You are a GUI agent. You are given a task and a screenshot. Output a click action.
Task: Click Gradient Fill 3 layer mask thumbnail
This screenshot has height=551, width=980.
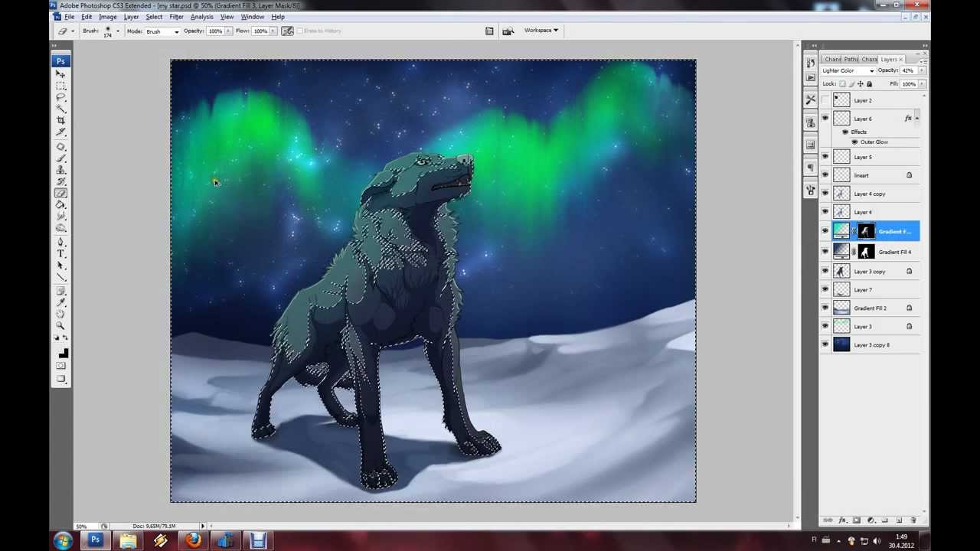click(x=865, y=231)
